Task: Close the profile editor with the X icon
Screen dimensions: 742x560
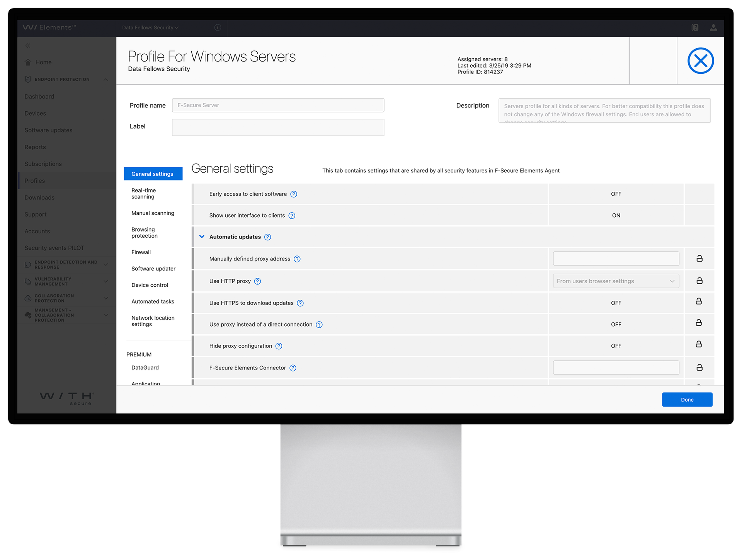Action: pos(700,61)
